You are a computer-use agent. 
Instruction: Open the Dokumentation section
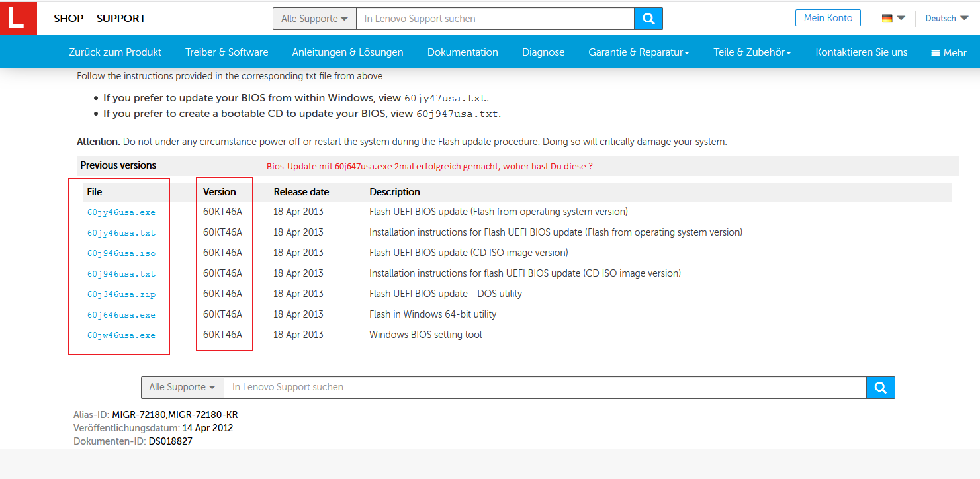(x=463, y=52)
